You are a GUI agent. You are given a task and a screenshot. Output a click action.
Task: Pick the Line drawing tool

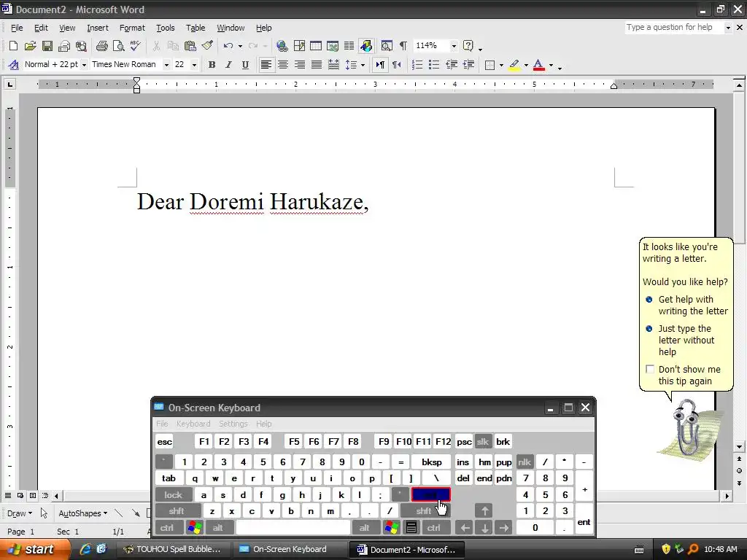(x=119, y=513)
